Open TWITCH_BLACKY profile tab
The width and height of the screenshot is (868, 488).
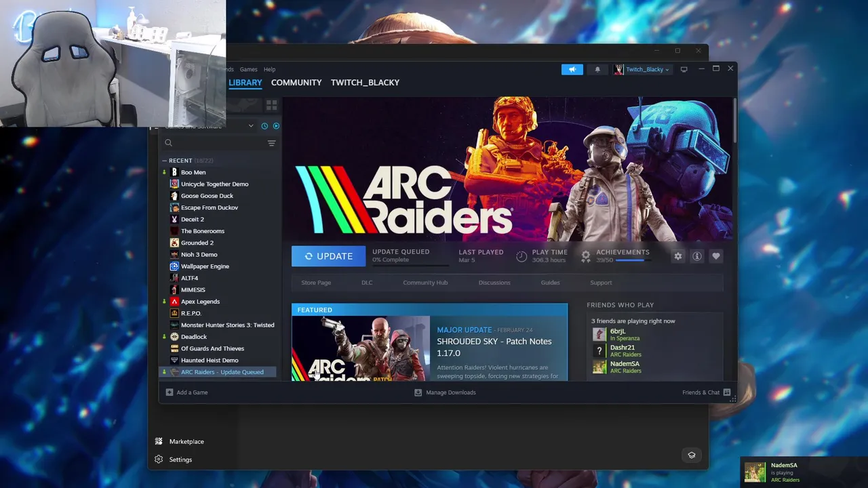pos(365,83)
